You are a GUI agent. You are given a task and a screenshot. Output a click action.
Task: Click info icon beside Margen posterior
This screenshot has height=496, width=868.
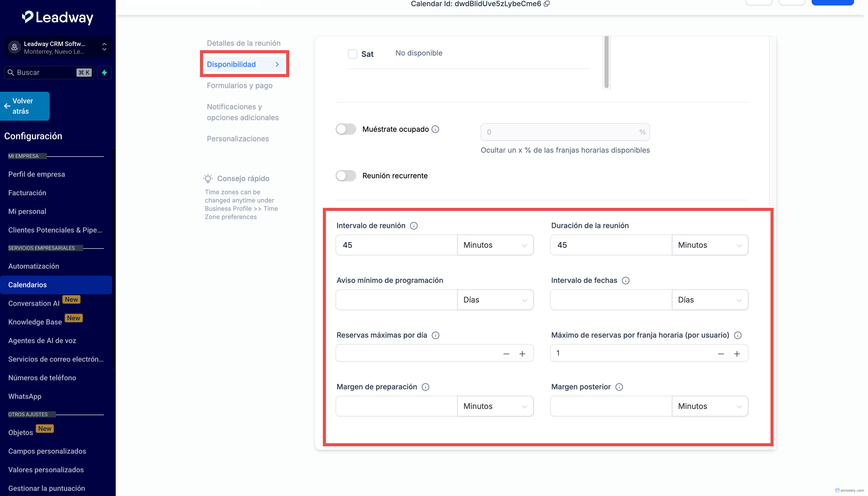[x=619, y=387]
